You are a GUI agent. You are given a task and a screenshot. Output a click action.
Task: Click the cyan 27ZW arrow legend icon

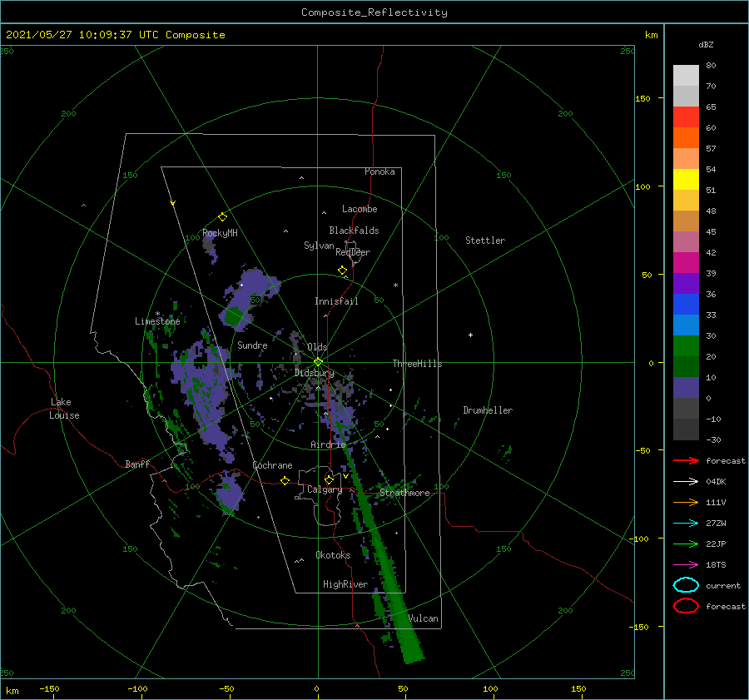tap(686, 524)
